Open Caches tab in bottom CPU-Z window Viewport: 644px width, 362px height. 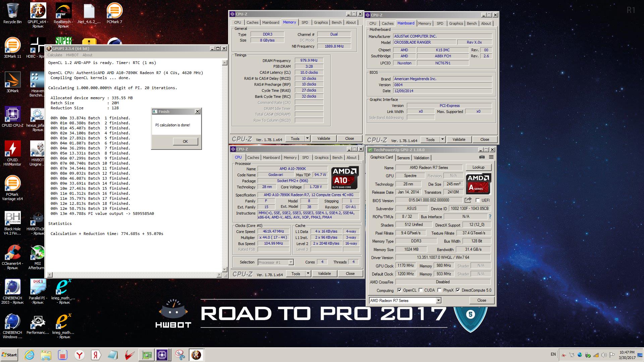pos(253,158)
